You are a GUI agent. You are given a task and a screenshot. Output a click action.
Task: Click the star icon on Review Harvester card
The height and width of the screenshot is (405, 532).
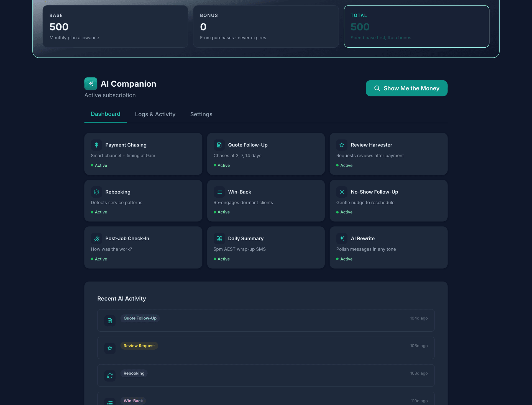342,145
